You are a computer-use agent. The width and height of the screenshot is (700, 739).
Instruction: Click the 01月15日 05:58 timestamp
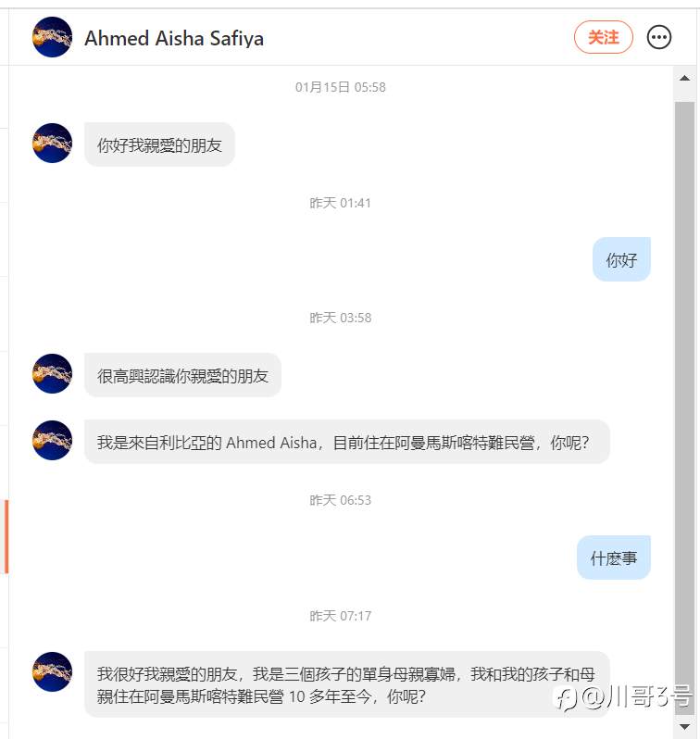coord(341,87)
